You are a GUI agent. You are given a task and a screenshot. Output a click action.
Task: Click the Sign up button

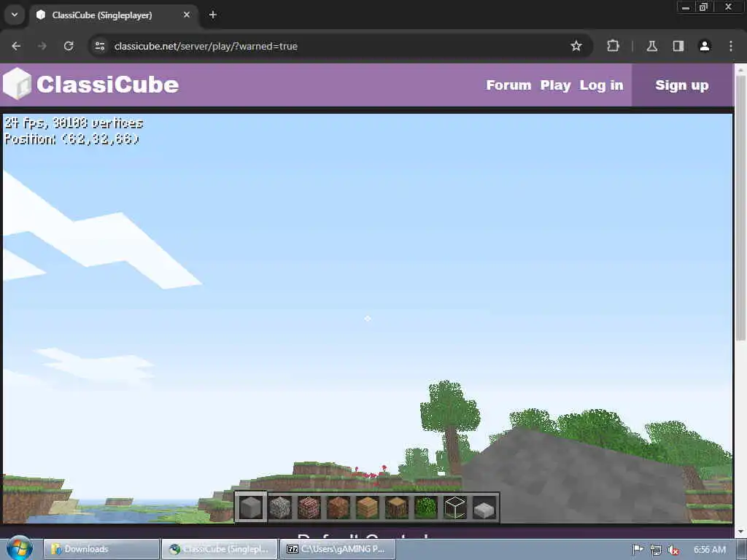[x=682, y=85]
